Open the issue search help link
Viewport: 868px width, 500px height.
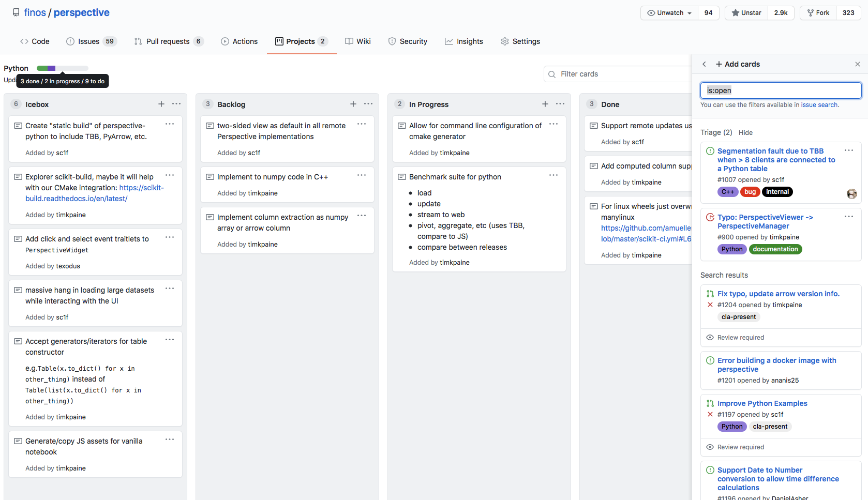coord(819,105)
